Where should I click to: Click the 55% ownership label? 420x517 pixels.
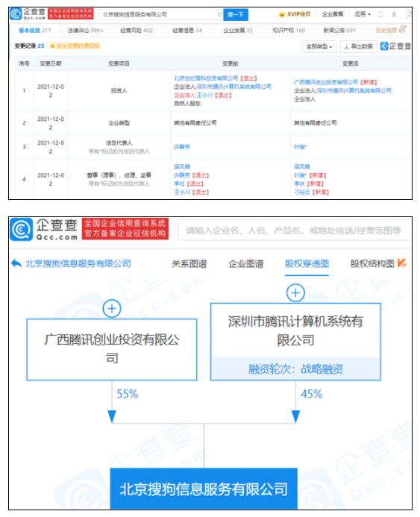point(128,394)
